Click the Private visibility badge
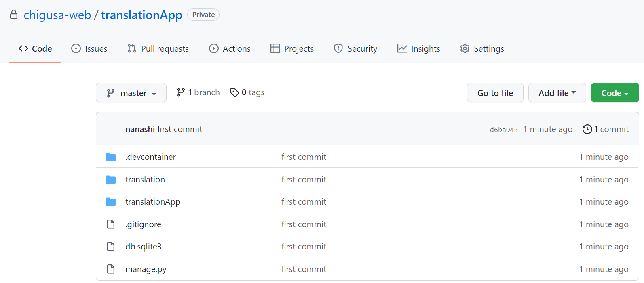 (x=203, y=15)
